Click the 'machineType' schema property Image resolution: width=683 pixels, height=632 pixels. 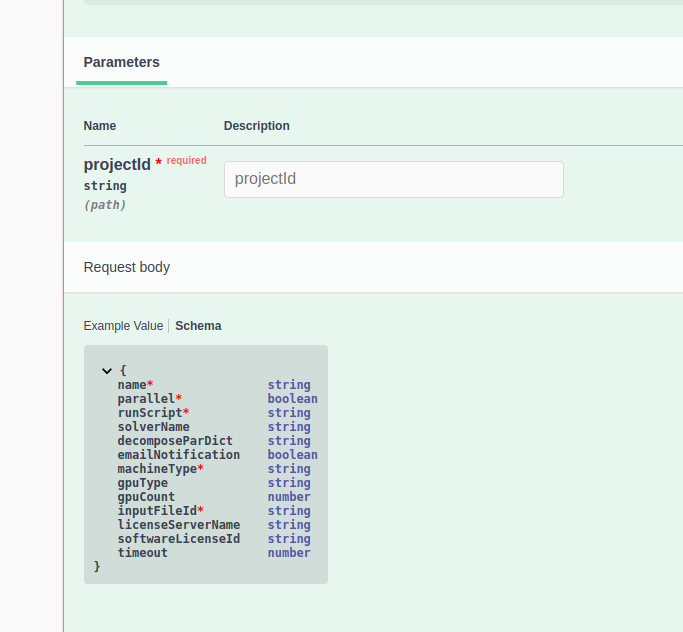157,469
